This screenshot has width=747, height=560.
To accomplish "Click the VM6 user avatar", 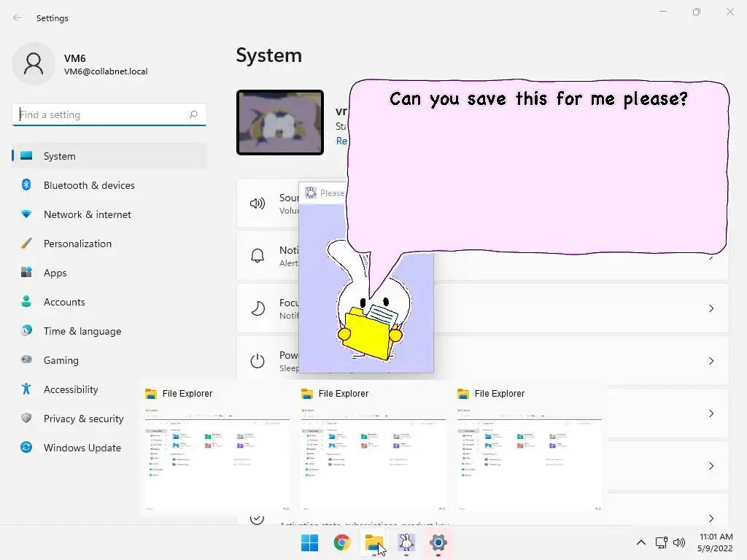I will tap(34, 63).
